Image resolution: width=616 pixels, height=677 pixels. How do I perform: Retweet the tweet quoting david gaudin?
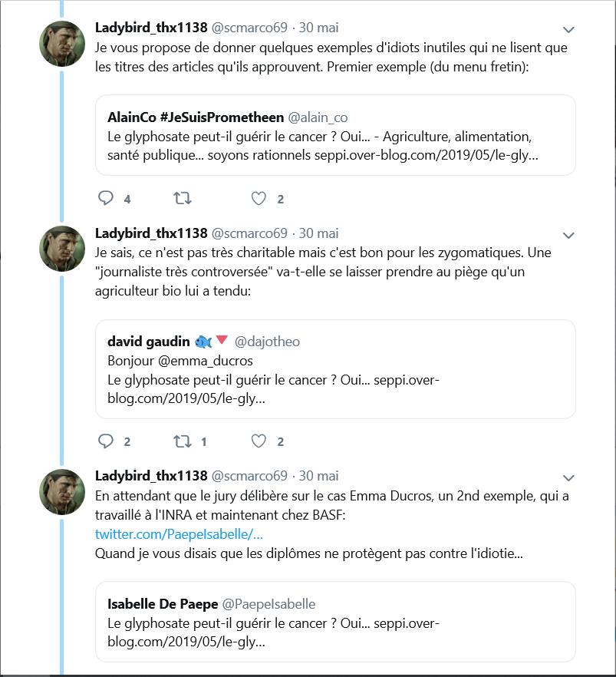pyautogui.click(x=183, y=441)
